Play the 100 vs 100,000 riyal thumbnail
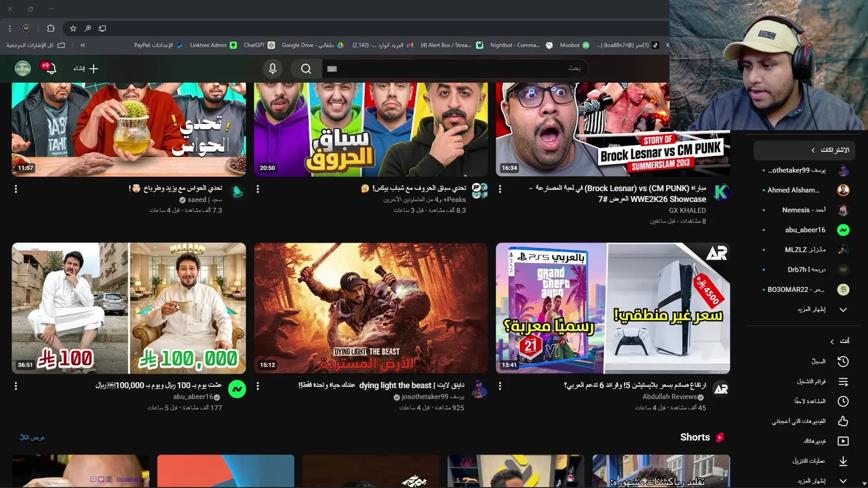Viewport: 868px width, 488px height. 129,308
